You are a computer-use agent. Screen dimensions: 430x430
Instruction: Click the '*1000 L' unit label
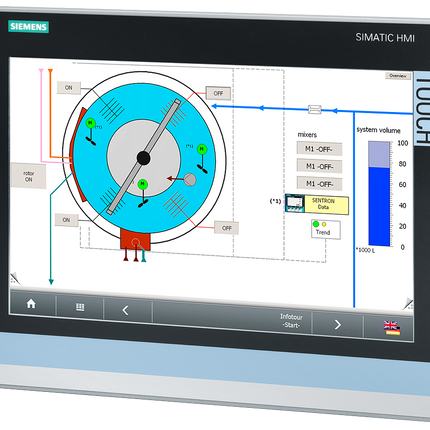pyautogui.click(x=365, y=250)
